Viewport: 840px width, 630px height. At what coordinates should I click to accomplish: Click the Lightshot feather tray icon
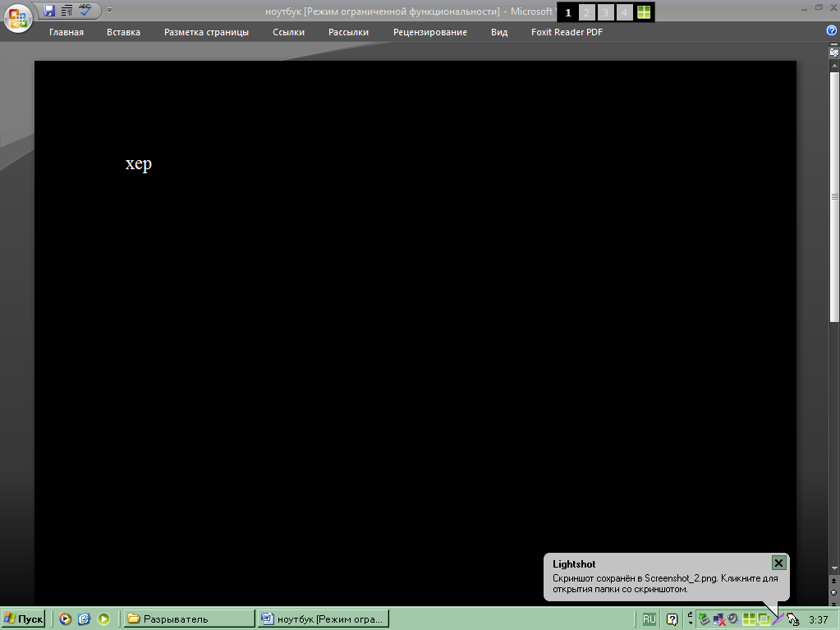click(x=778, y=619)
